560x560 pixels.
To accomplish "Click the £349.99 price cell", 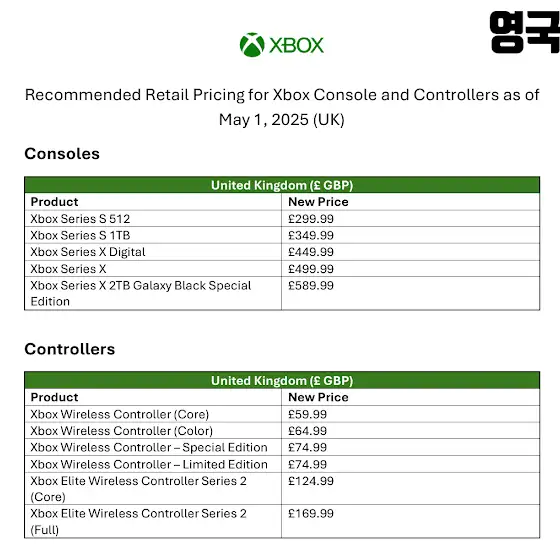I will [410, 235].
